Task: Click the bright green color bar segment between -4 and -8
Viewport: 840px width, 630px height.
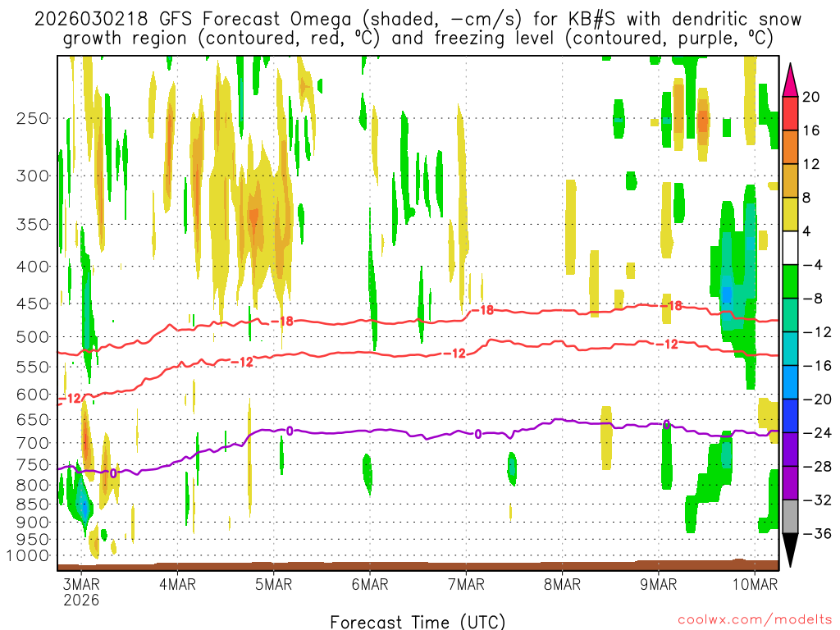Action: tap(790, 282)
